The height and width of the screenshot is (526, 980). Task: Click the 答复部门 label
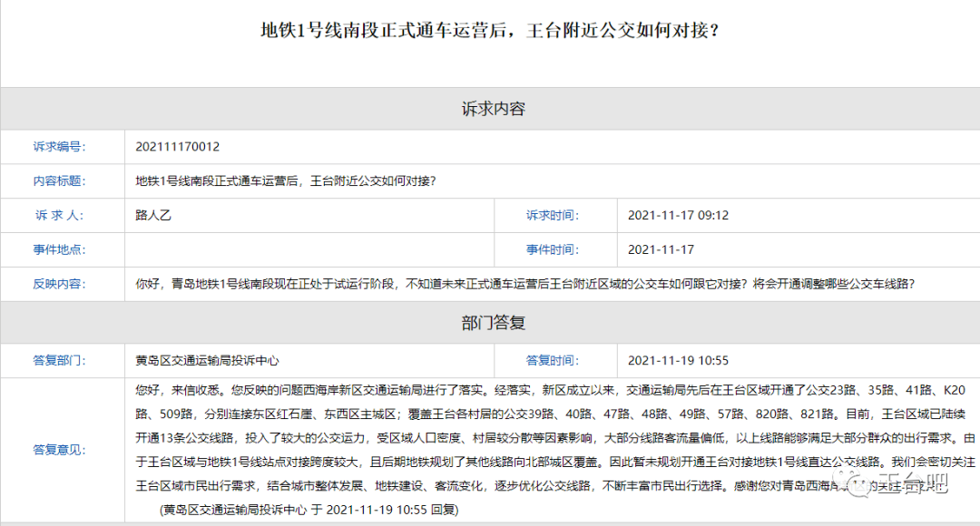pyautogui.click(x=59, y=361)
